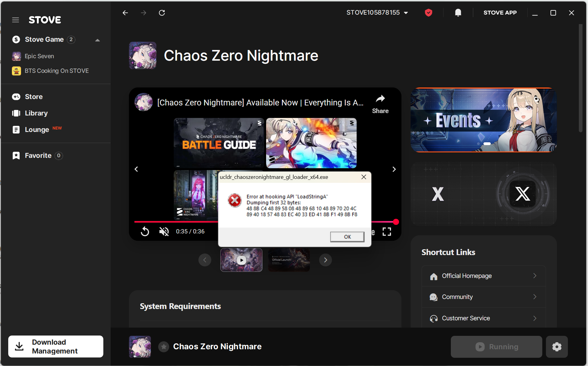Open the STOVE105878155 account dropdown
Image resolution: width=588 pixels, height=366 pixels.
[377, 12]
